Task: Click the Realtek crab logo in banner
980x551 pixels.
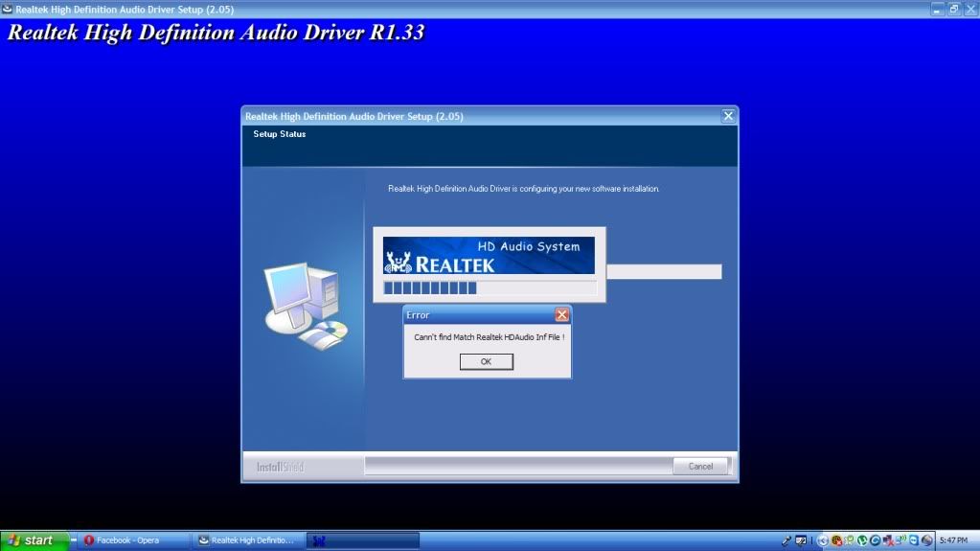Action: coord(399,262)
